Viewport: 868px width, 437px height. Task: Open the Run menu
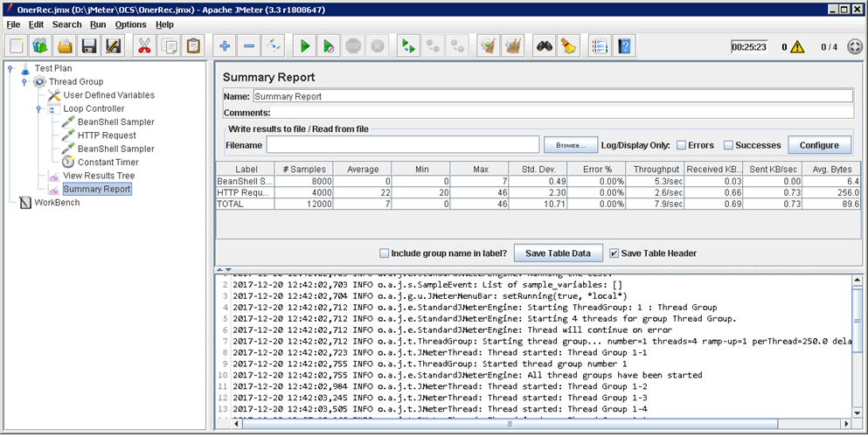[98, 24]
